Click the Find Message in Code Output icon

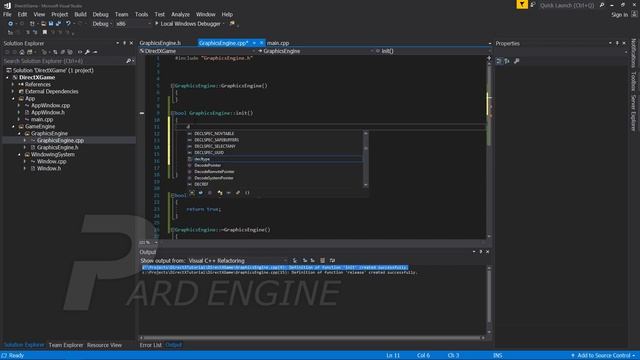coord(295,260)
